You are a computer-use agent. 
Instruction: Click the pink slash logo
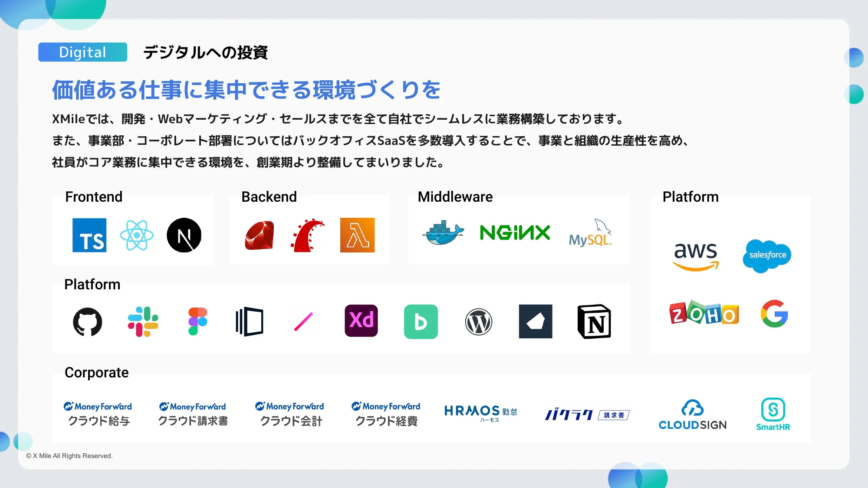click(x=304, y=321)
